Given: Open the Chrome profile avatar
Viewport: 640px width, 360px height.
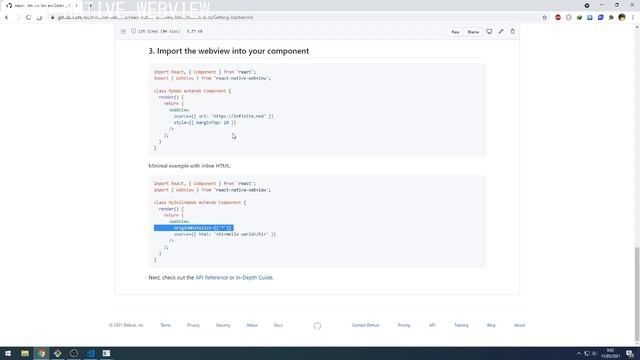Looking at the screenshot, I should [622, 17].
